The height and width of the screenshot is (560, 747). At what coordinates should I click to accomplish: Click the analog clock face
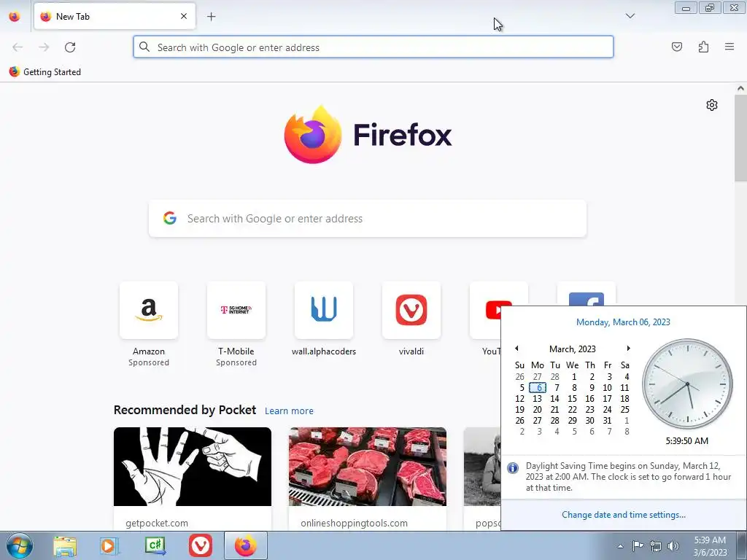tap(687, 384)
